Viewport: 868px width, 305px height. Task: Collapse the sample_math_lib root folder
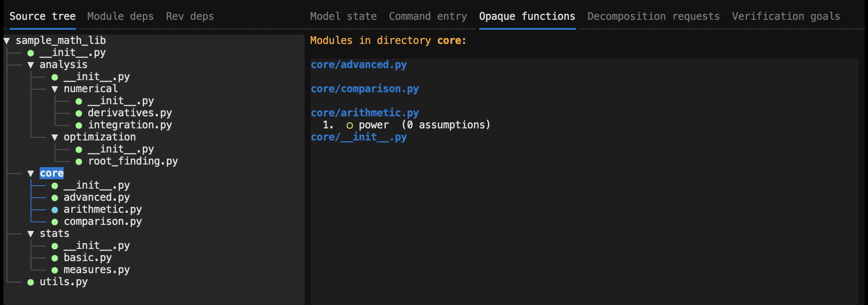[x=7, y=41]
